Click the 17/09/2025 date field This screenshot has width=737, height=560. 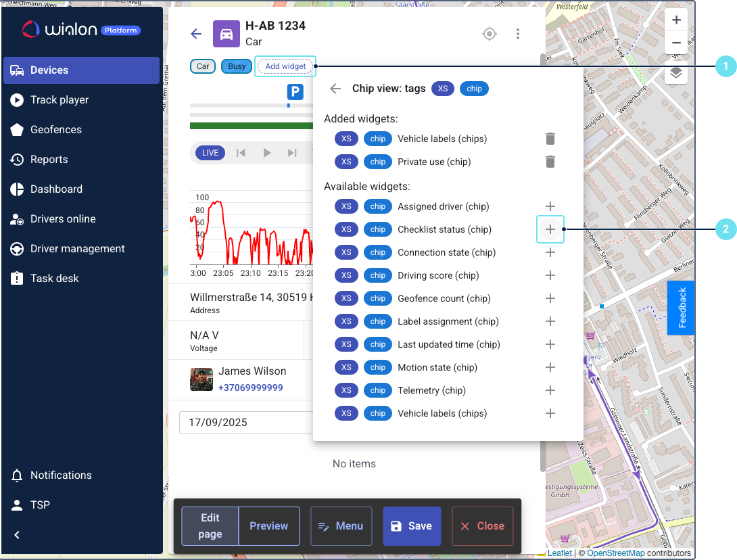pos(246,422)
